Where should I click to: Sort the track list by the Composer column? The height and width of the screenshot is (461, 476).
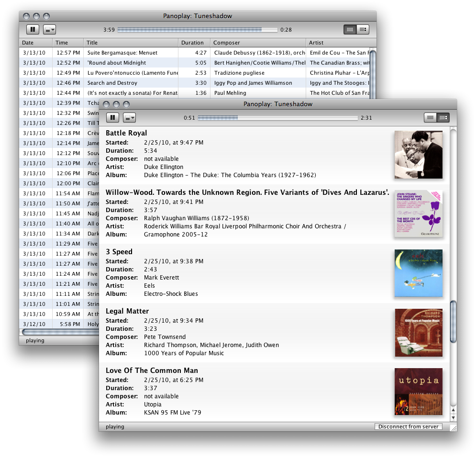pyautogui.click(x=258, y=43)
